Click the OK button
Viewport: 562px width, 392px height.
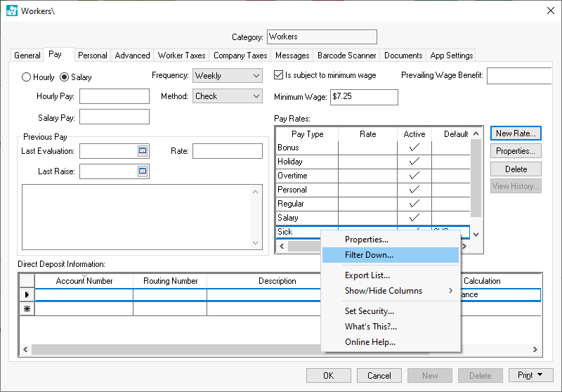click(328, 375)
